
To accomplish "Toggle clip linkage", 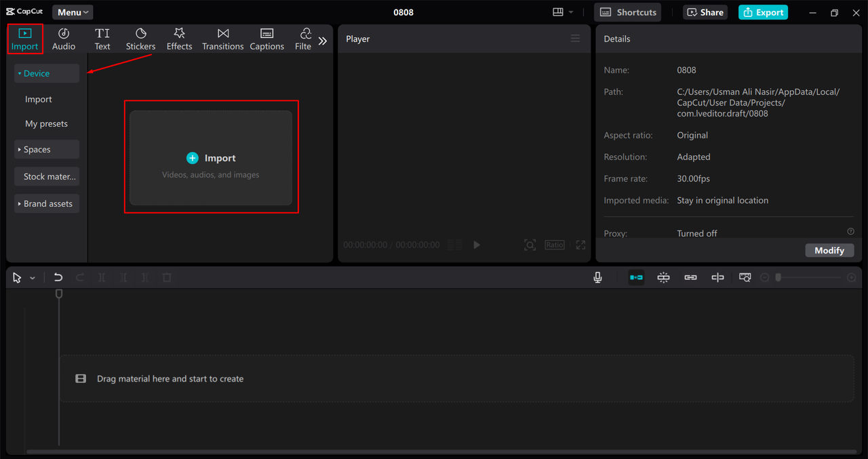I will pyautogui.click(x=690, y=277).
